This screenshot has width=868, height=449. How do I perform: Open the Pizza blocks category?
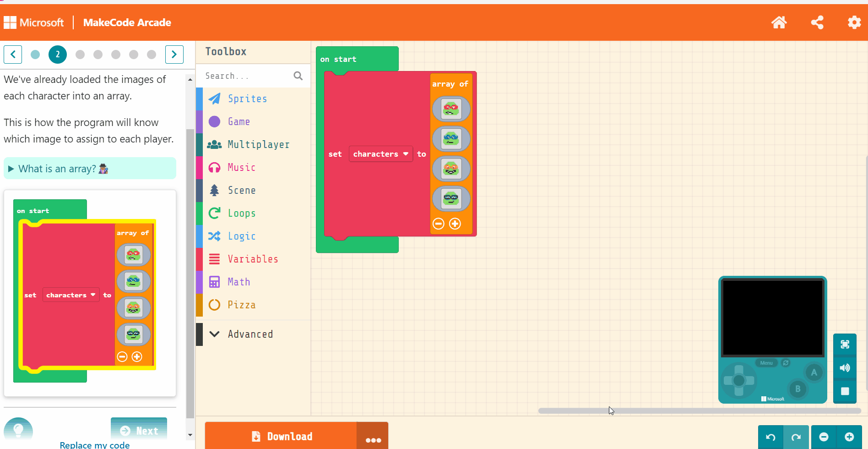242,305
